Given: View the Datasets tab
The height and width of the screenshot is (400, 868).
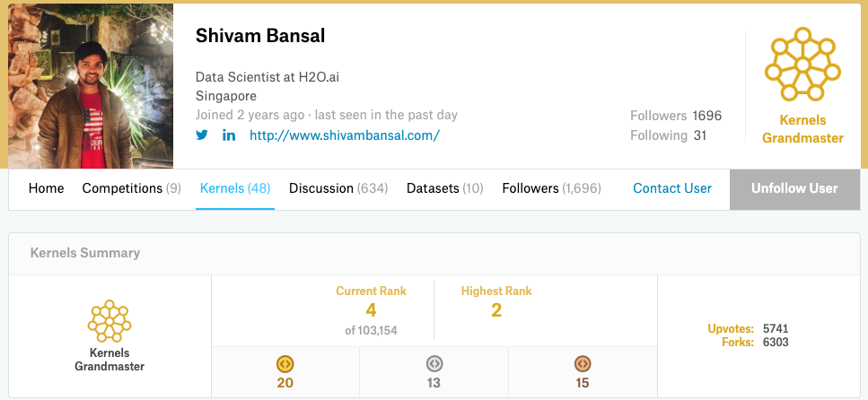Looking at the screenshot, I should [x=445, y=188].
